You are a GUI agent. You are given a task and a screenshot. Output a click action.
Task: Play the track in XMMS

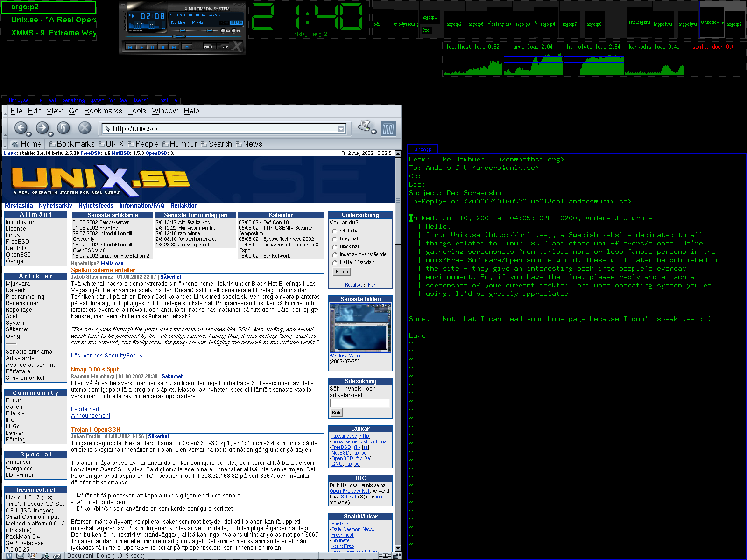pos(141,47)
